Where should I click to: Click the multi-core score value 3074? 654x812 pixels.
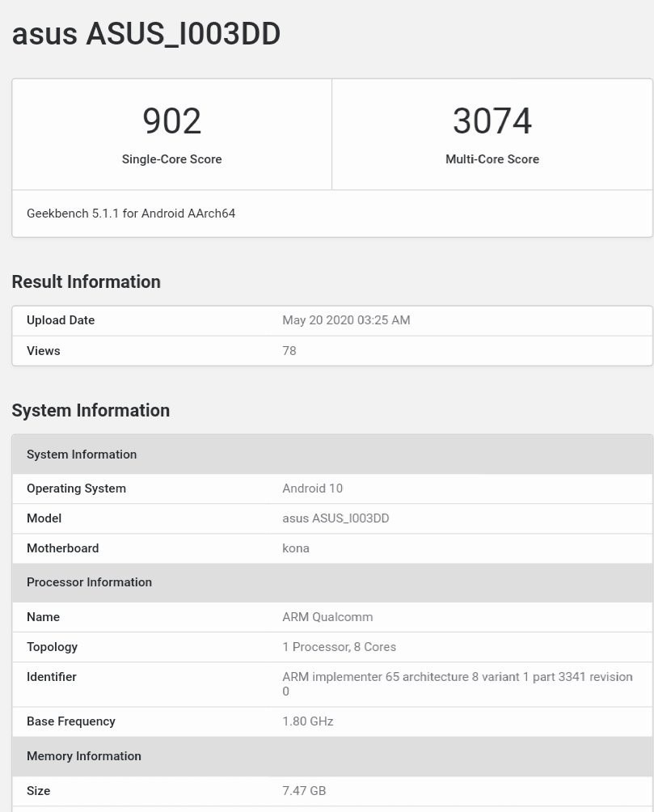click(x=492, y=121)
